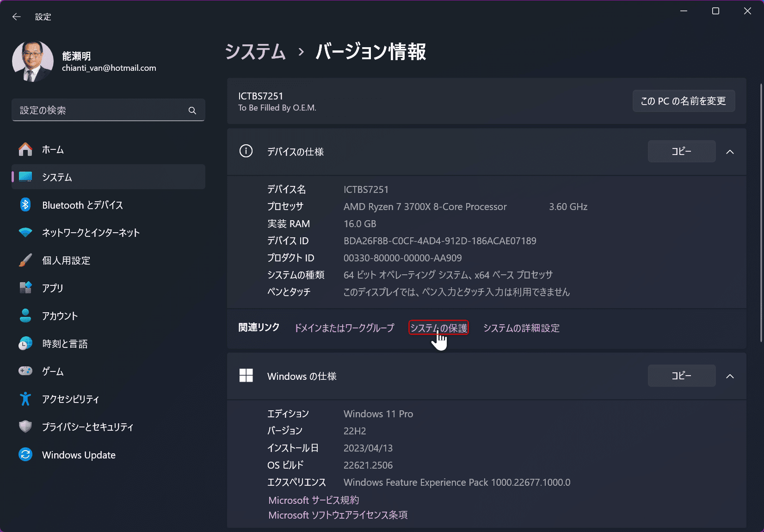The width and height of the screenshot is (764, 532).
Task: Click the user profile picture
Action: (32, 62)
